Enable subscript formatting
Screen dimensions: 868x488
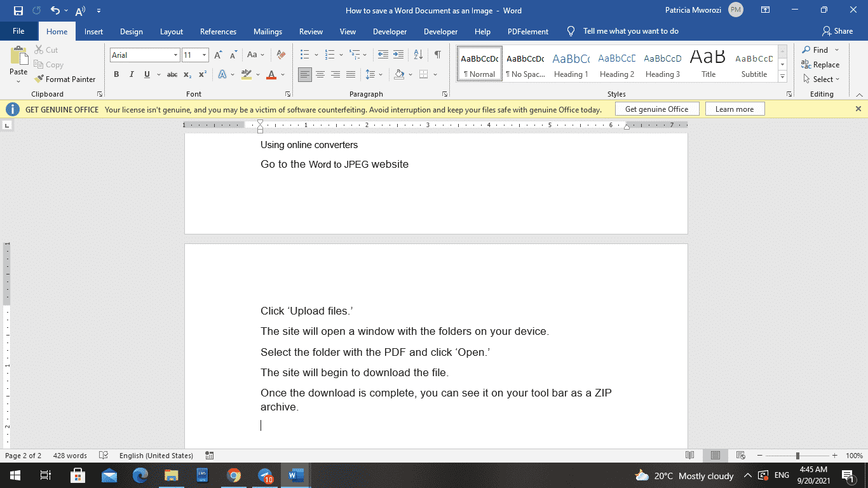187,74
